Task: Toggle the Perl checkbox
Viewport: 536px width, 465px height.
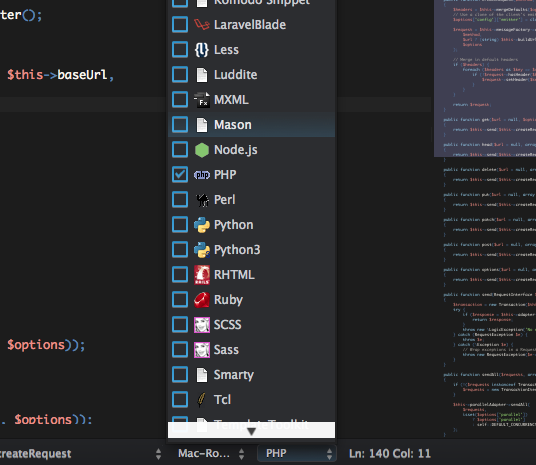Action: point(180,200)
